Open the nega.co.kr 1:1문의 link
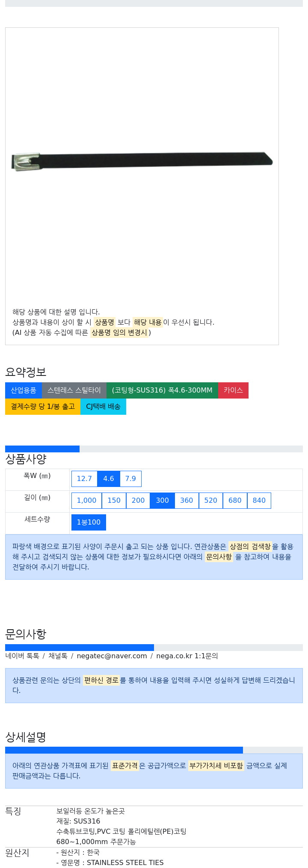This screenshot has width=308, height=868. click(187, 656)
